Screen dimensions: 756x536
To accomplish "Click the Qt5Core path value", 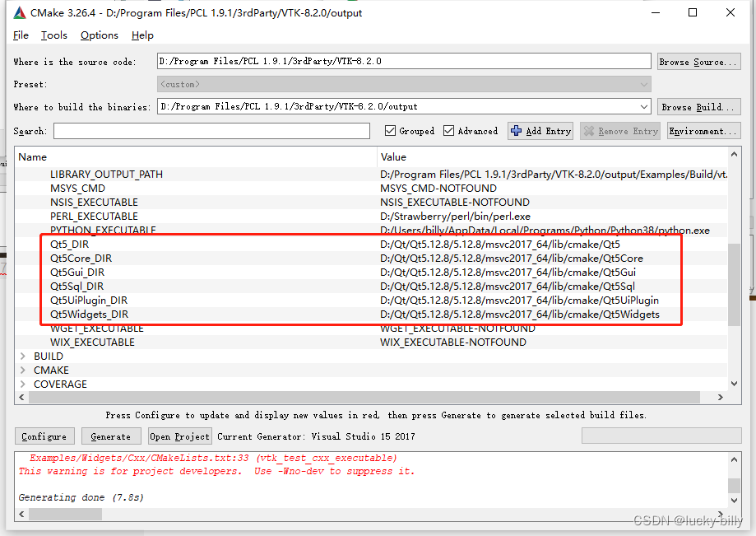I will pos(512,258).
